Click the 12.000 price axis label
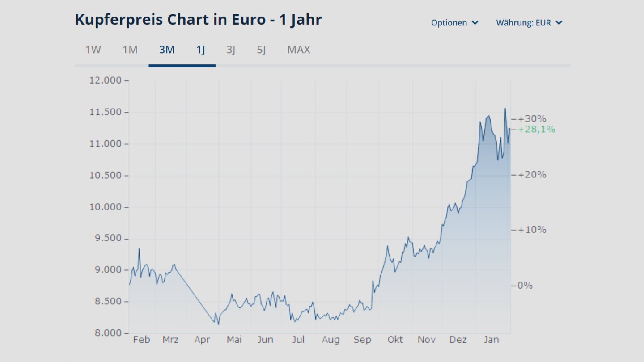The width and height of the screenshot is (644, 362). (x=106, y=80)
